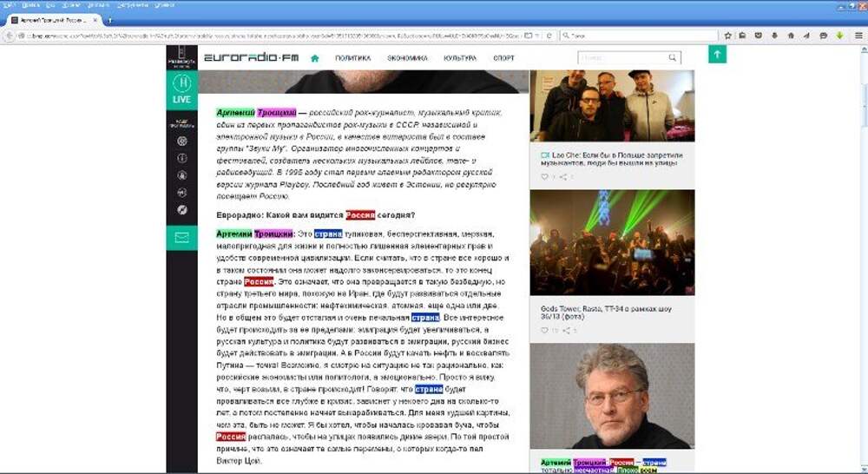Click the magnifier icon in site search box

673,58
